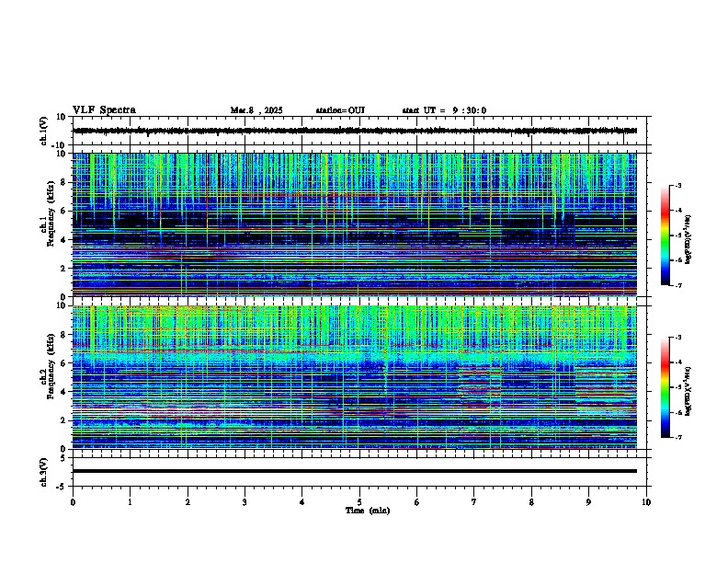Click the 'Time (min)' axis label
The image size is (728, 563).
click(x=368, y=511)
